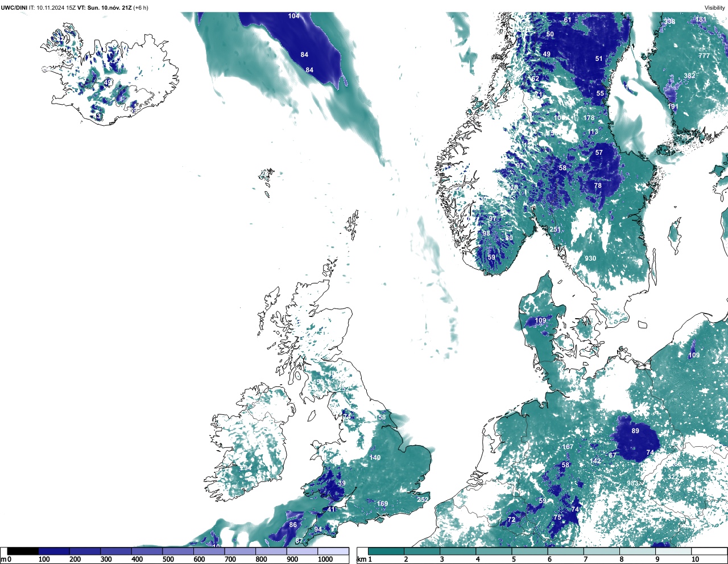
Task: Select the 777 value in Finland
Action: click(x=704, y=56)
